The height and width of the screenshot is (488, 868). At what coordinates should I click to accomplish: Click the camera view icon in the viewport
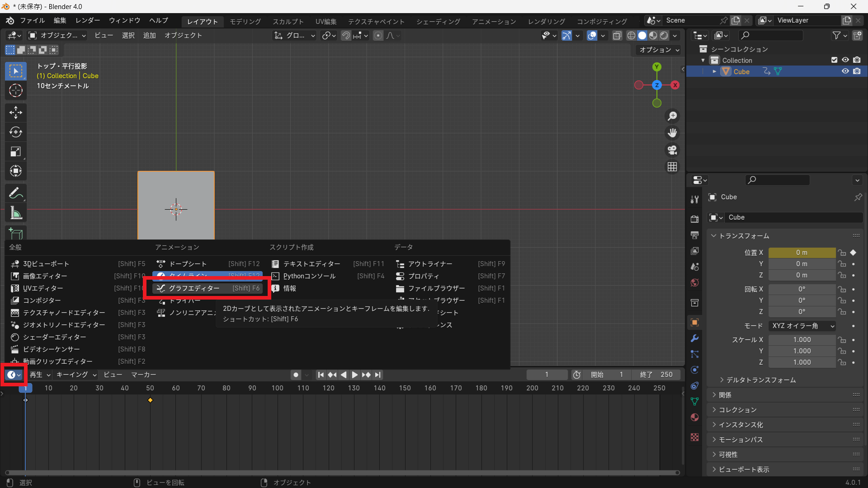tap(672, 150)
